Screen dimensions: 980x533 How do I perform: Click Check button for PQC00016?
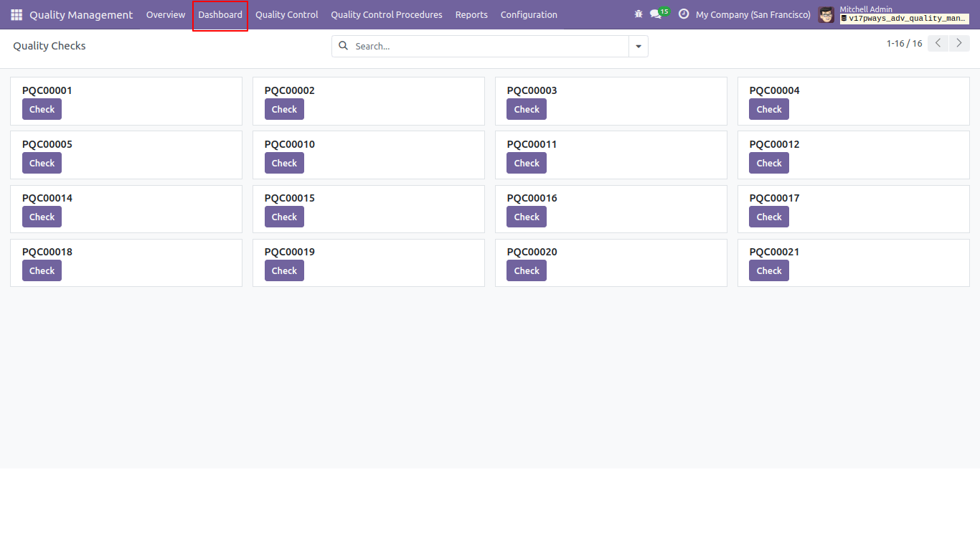[527, 217]
